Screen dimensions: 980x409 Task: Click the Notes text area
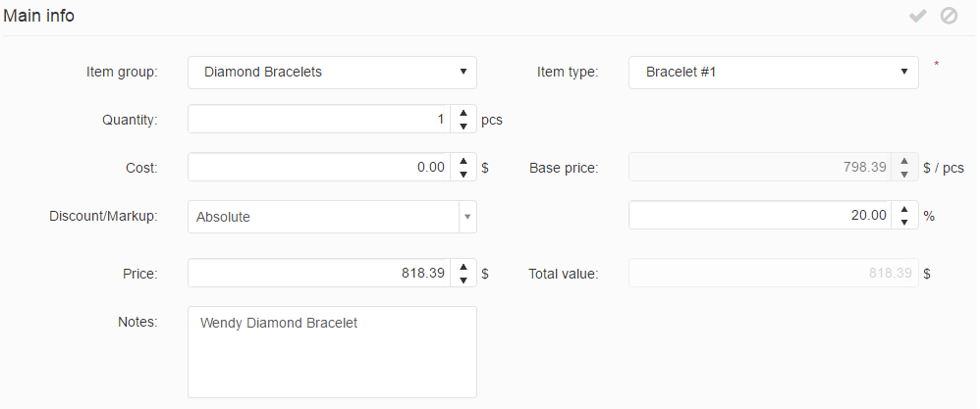332,352
